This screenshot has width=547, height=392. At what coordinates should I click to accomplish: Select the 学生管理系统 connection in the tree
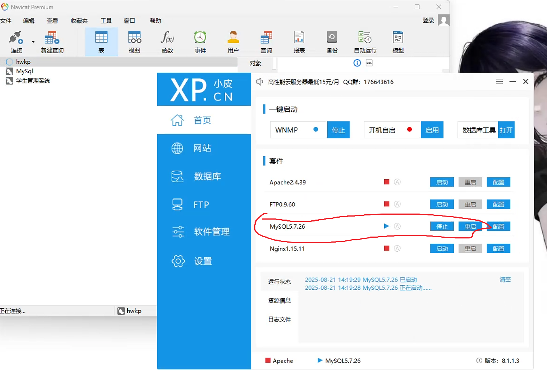point(33,81)
